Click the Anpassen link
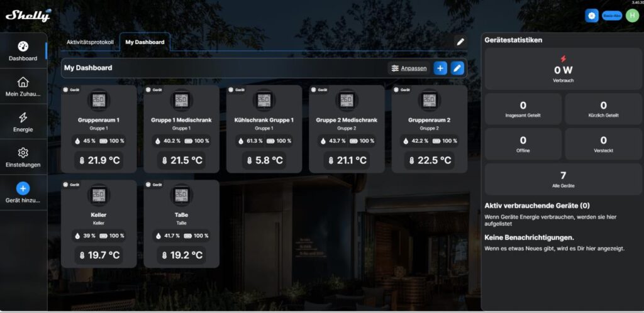The height and width of the screenshot is (313, 644). pos(409,68)
